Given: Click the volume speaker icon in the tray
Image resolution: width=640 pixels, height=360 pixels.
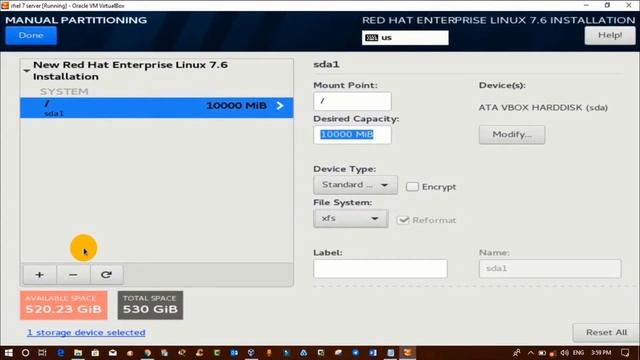Looking at the screenshot, I should coord(564,353).
